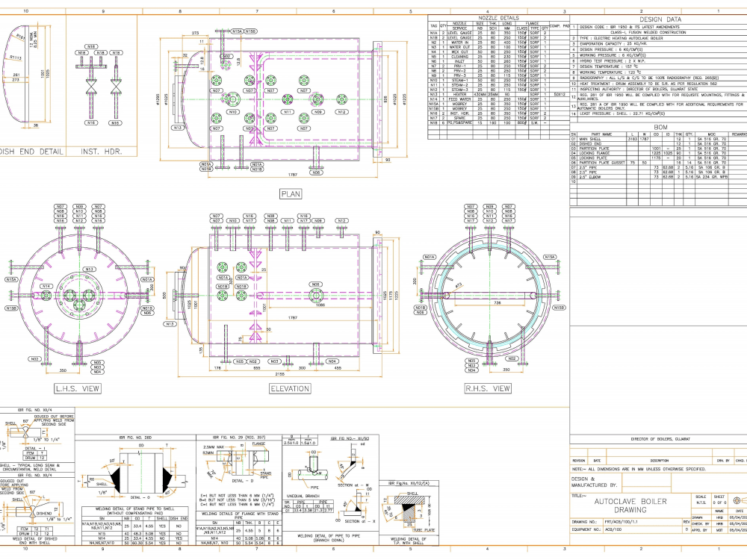The image size is (747, 560).
Task: Click the 2155 overall dimension in elevation
Action: [x=280, y=374]
